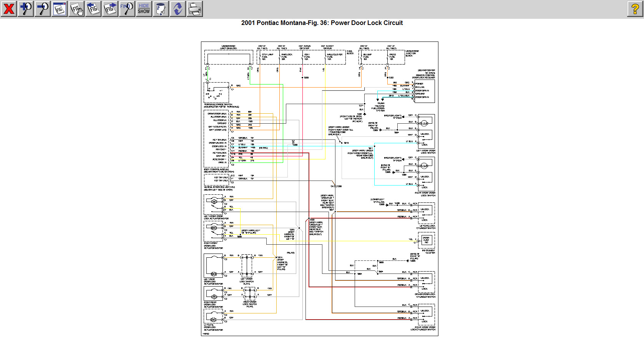Go to the next figure
The width and height of the screenshot is (644, 358).
[110, 9]
